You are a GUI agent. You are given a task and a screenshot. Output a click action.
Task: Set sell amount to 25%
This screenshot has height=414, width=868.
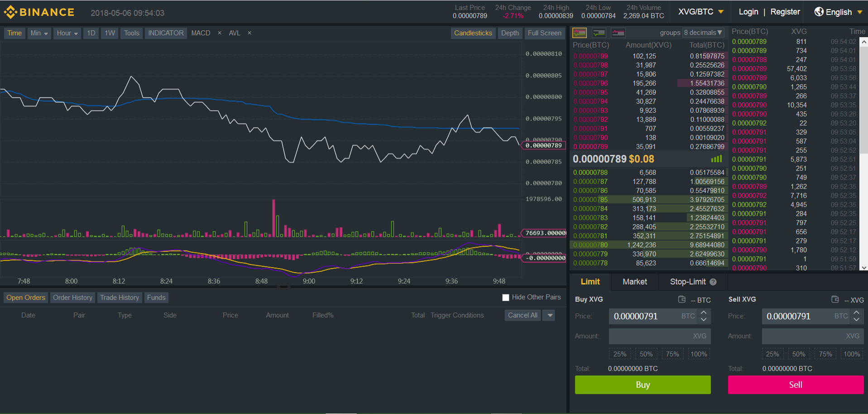pos(772,354)
